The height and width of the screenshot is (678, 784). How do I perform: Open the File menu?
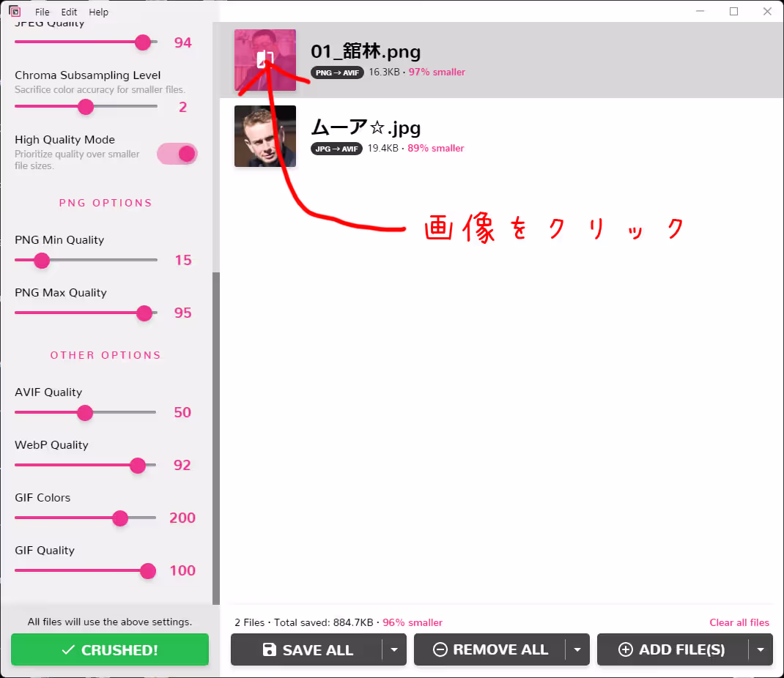click(42, 12)
